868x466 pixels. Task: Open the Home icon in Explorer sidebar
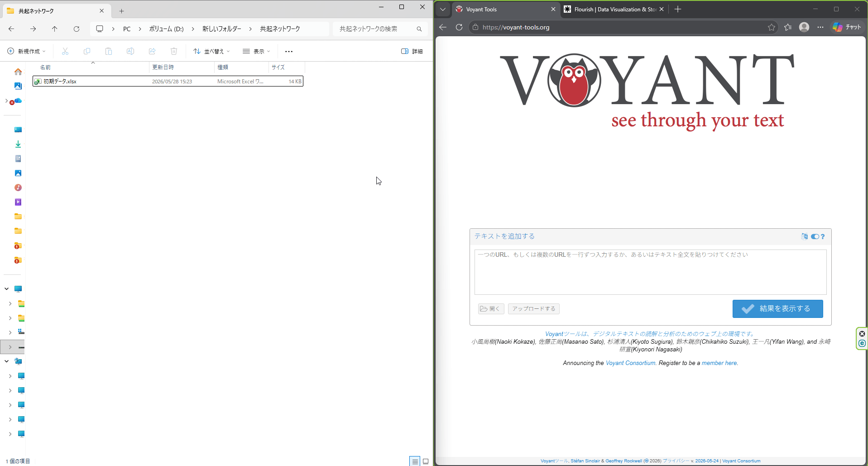pos(18,72)
